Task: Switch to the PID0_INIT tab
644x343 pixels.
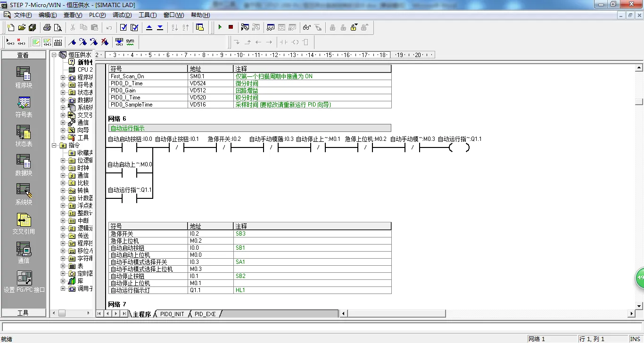Action: (172, 314)
